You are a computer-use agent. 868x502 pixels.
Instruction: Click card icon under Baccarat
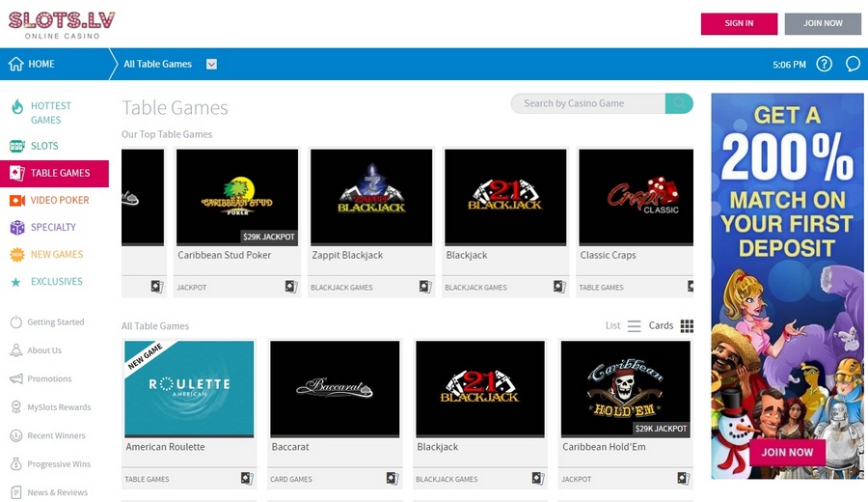pyautogui.click(x=393, y=478)
